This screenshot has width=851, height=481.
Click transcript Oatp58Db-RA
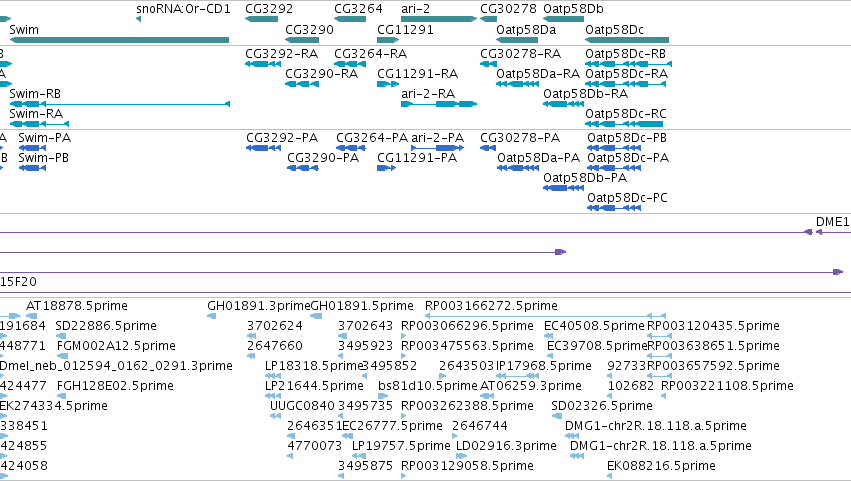563,104
